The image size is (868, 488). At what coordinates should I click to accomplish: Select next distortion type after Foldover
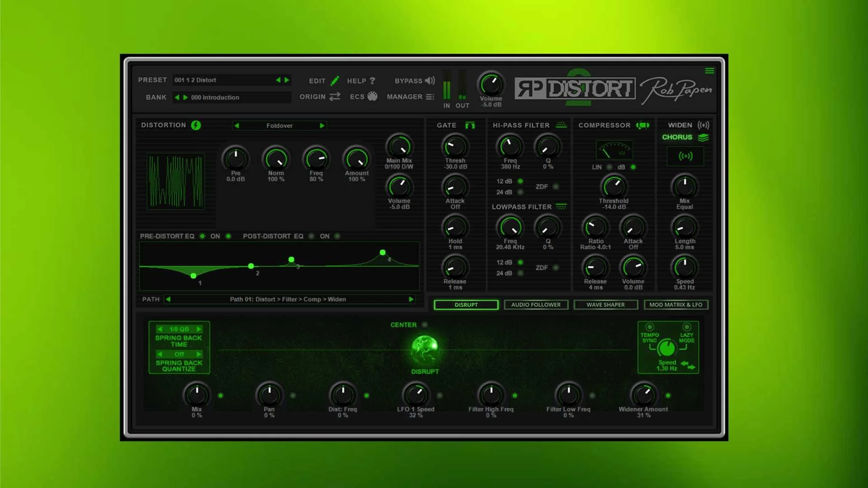click(322, 126)
